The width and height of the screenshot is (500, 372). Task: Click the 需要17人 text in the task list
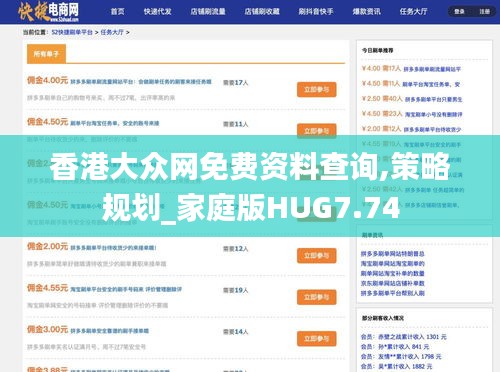(236, 83)
